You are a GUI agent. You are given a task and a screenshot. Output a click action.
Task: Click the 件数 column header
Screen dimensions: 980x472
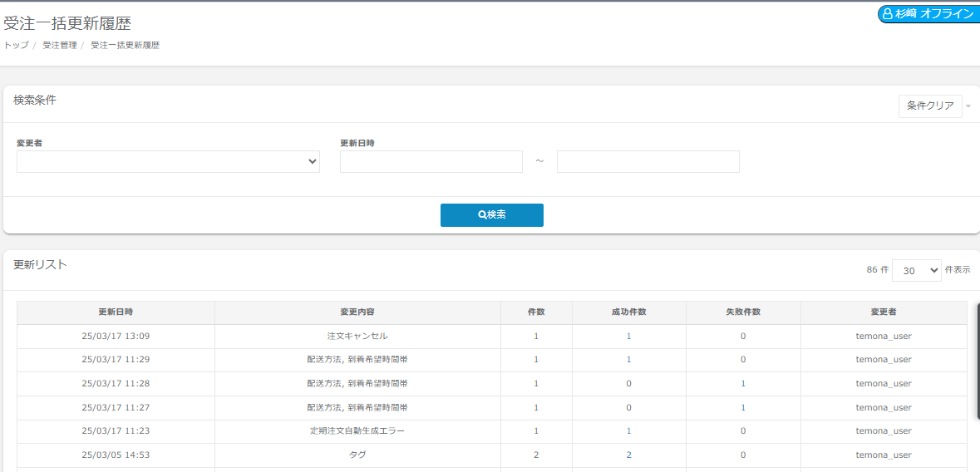[x=536, y=312]
